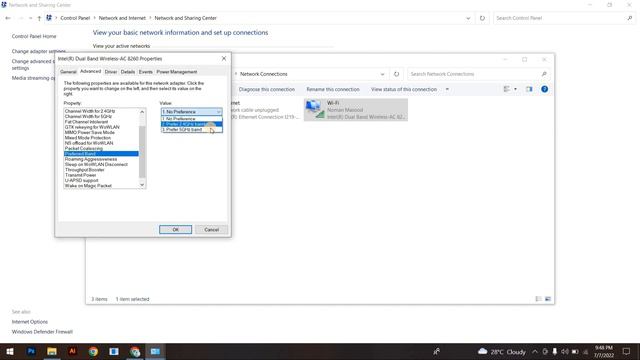Click 'Control Panel' in breadcrumb
Viewport: 640px width, 360px height.
75,18
